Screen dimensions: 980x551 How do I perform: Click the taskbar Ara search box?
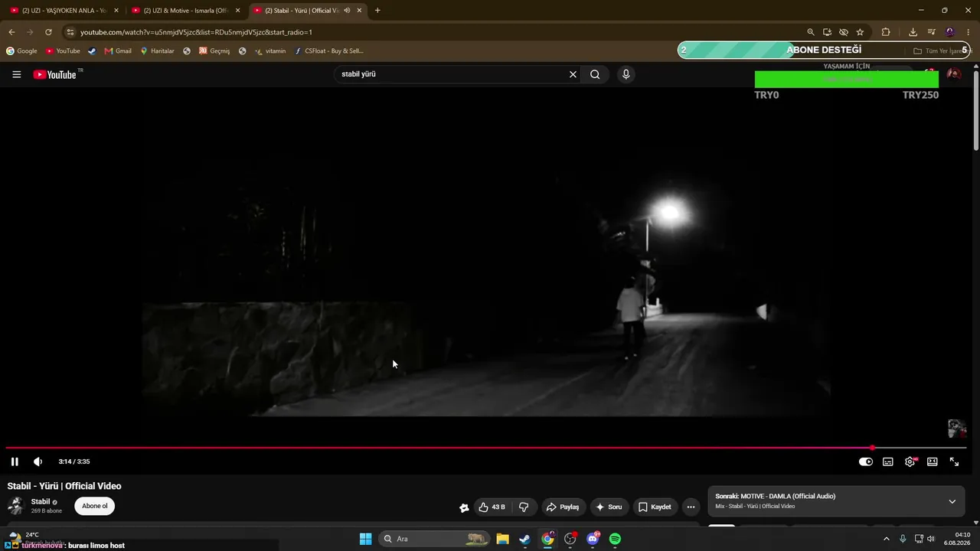(x=434, y=539)
